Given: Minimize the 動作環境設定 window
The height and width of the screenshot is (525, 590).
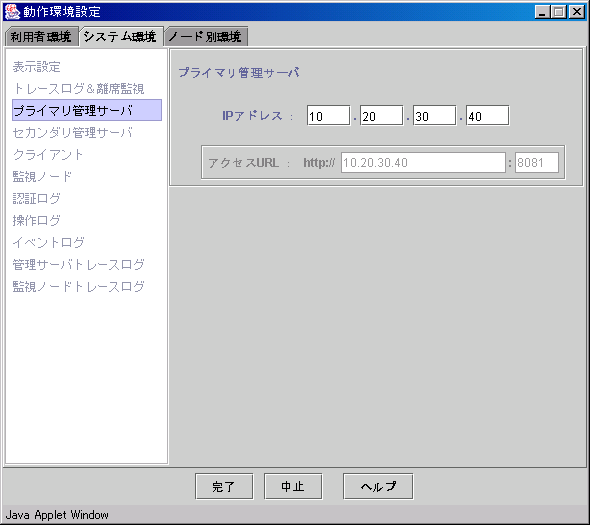Looking at the screenshot, I should point(542,12).
